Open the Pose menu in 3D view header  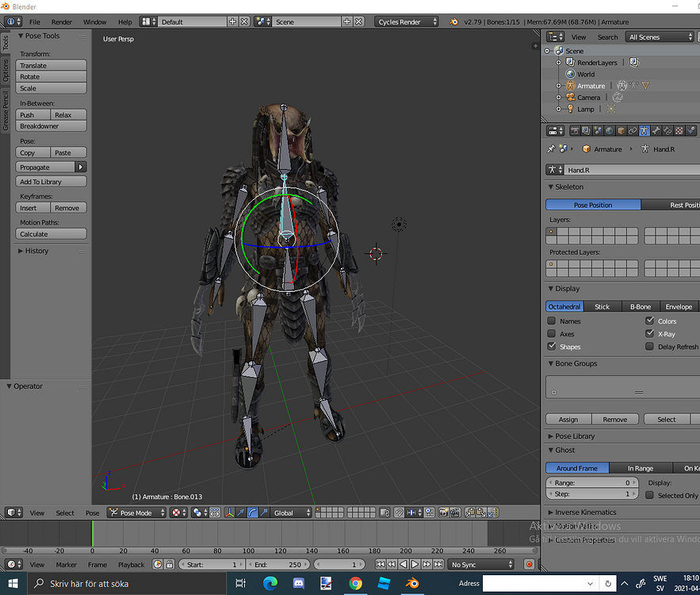pyautogui.click(x=93, y=513)
